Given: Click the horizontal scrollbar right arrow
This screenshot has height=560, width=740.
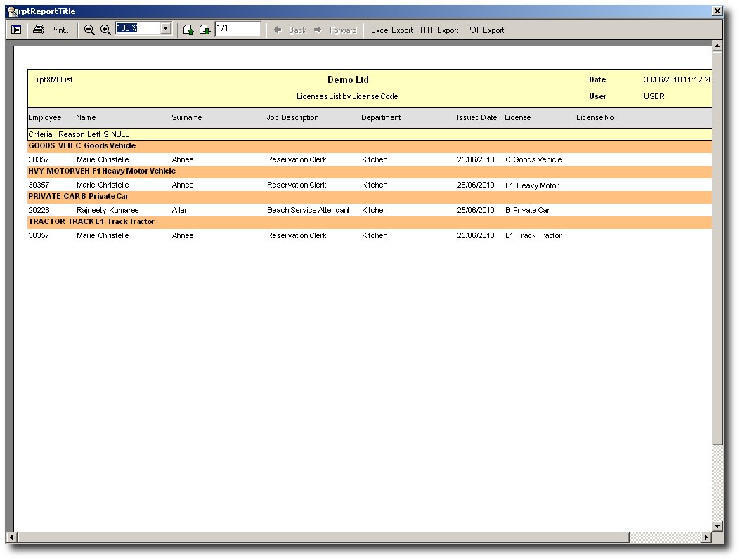Looking at the screenshot, I should [706, 538].
